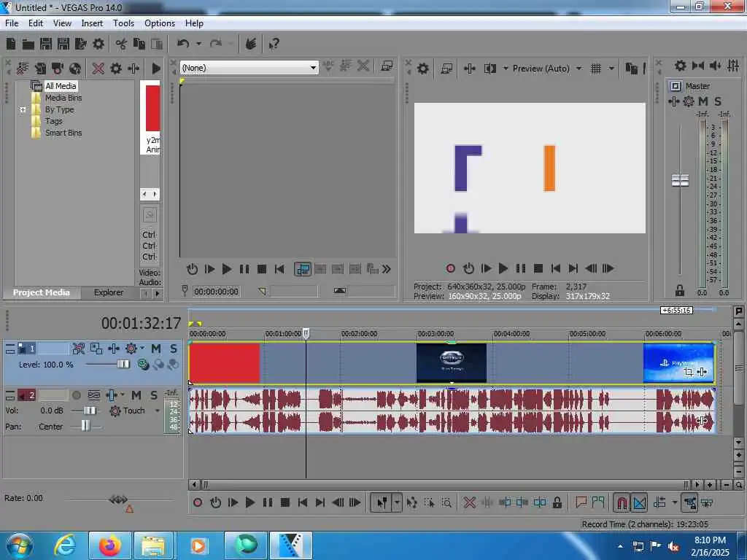747x560 pixels.
Task: Open the auto ripple dropdown arrow in timeline toolbar
Action: pos(675,502)
